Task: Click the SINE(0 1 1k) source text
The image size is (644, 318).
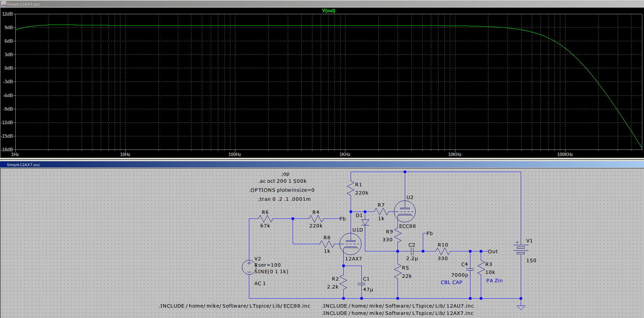Action: 271,272
